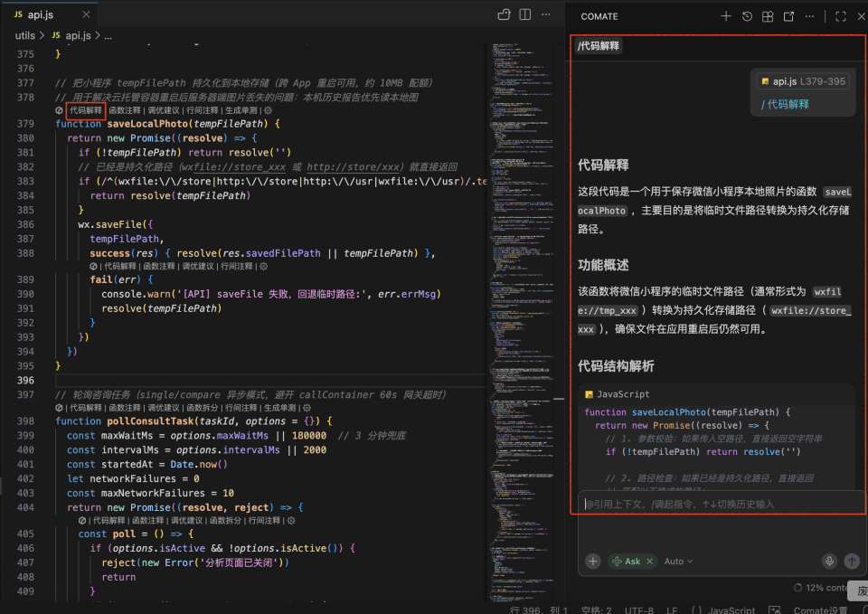Open Comate panel in new window icon
Screen dimensions: 868x614
point(788,16)
